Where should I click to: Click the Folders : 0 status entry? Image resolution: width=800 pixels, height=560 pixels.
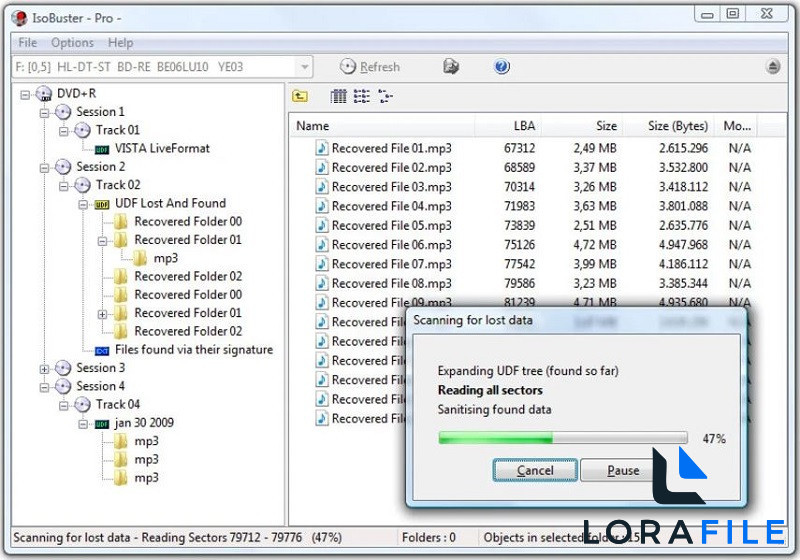click(429, 538)
